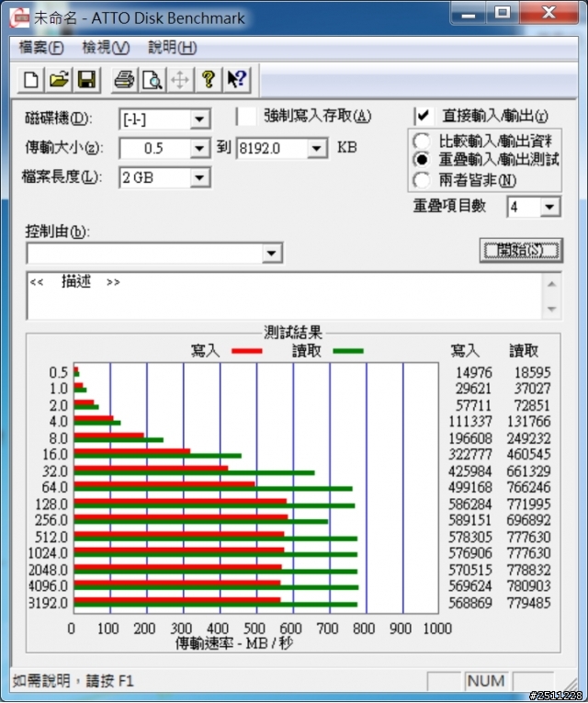Click the 讀取 results column header

pyautogui.click(x=524, y=351)
